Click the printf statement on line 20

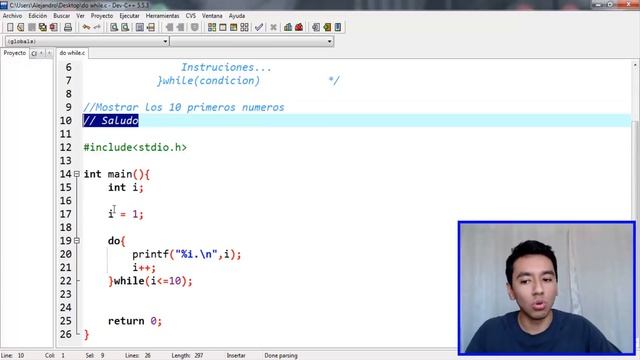click(187, 254)
